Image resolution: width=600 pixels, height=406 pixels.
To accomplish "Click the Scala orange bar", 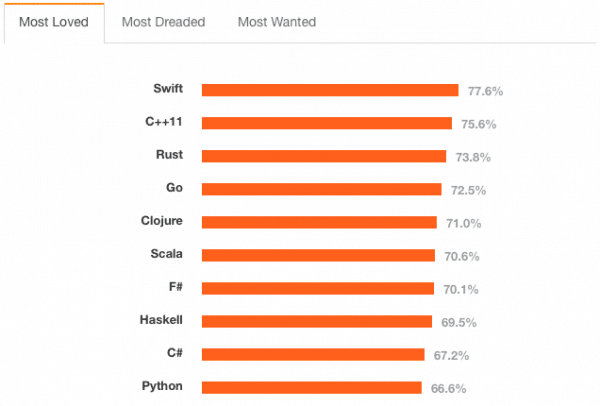I will [318, 255].
